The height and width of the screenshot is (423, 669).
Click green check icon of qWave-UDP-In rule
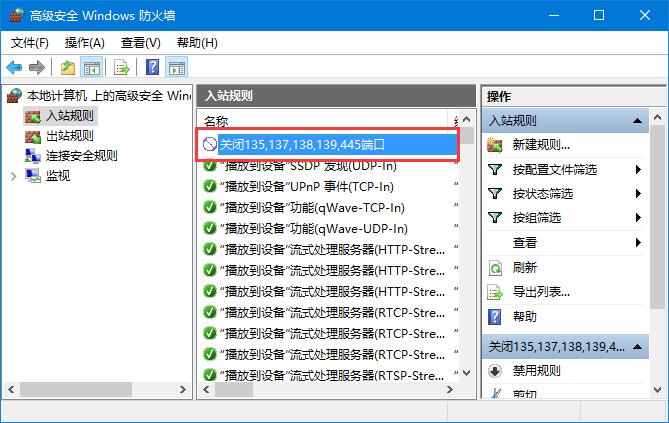coord(209,228)
